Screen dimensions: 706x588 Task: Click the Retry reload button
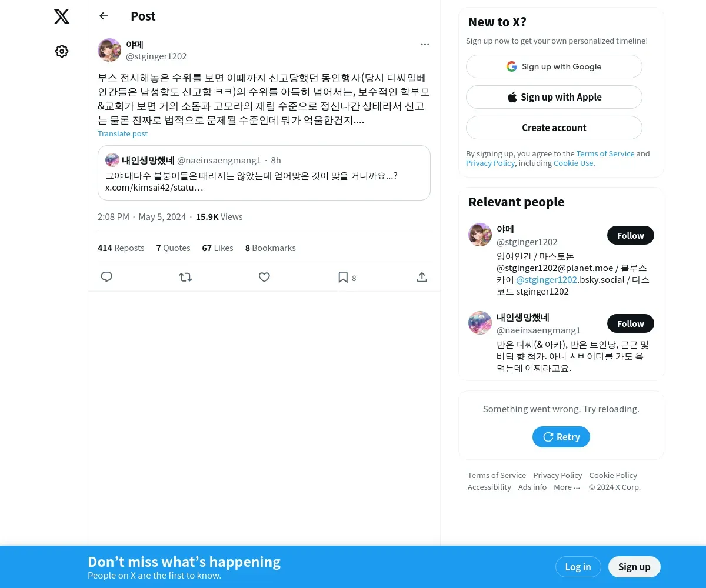561,437
